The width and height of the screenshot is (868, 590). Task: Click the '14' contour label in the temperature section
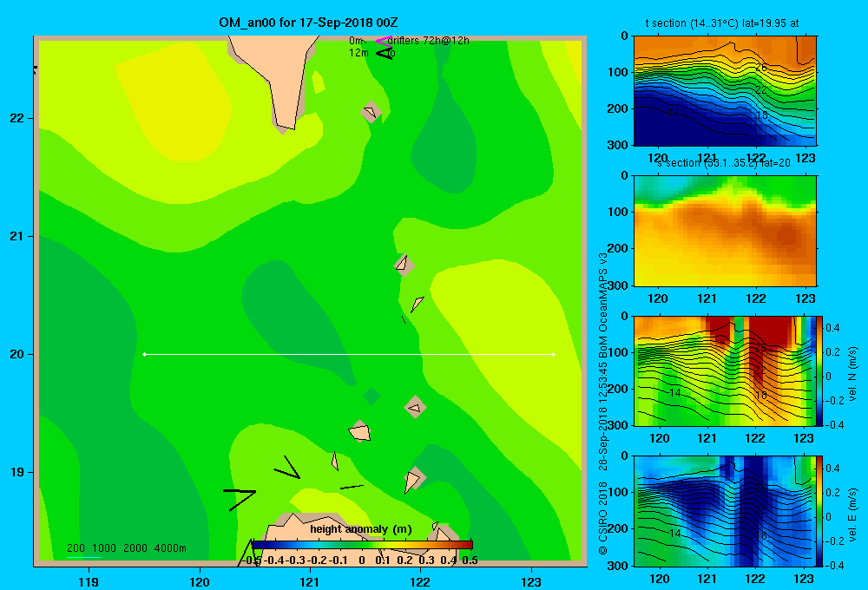coord(674,112)
